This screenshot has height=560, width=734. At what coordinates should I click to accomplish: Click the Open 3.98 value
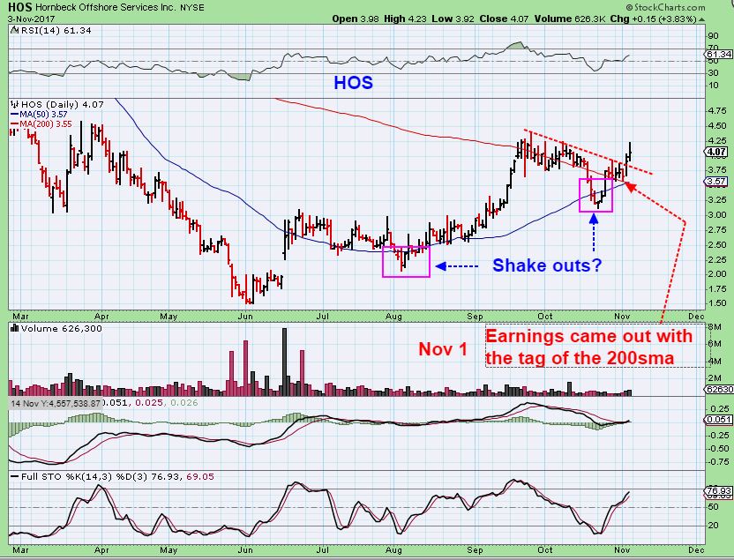tap(356, 19)
